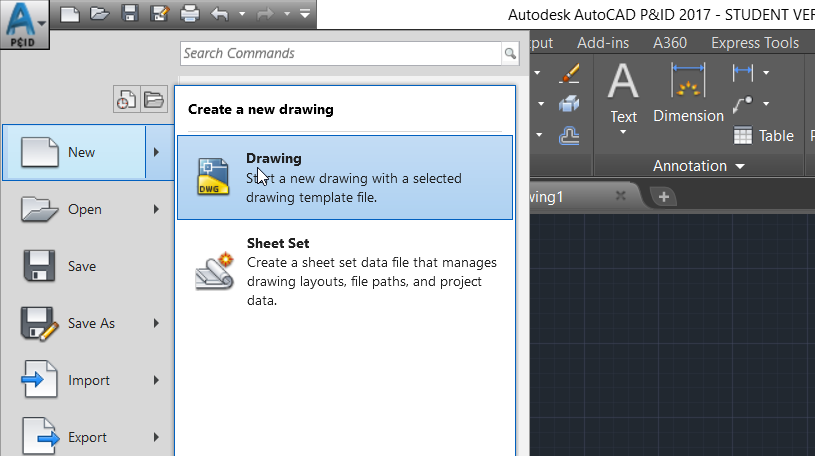Expand the Open submenu arrow

156,210
